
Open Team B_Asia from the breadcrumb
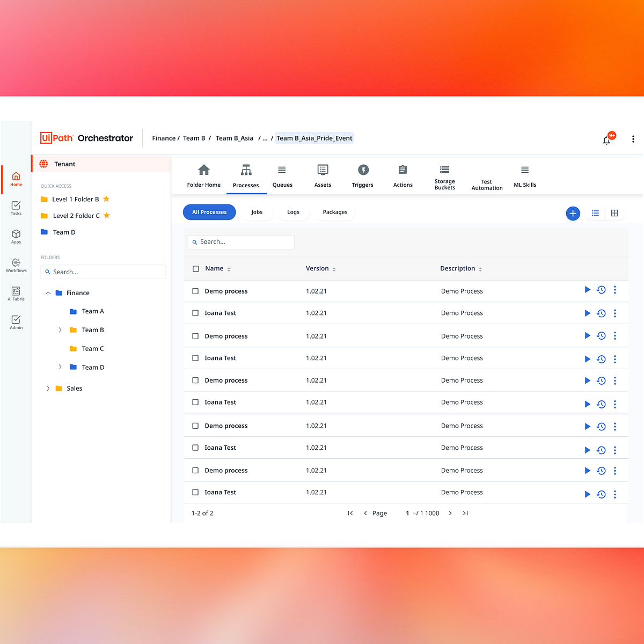[x=234, y=138]
